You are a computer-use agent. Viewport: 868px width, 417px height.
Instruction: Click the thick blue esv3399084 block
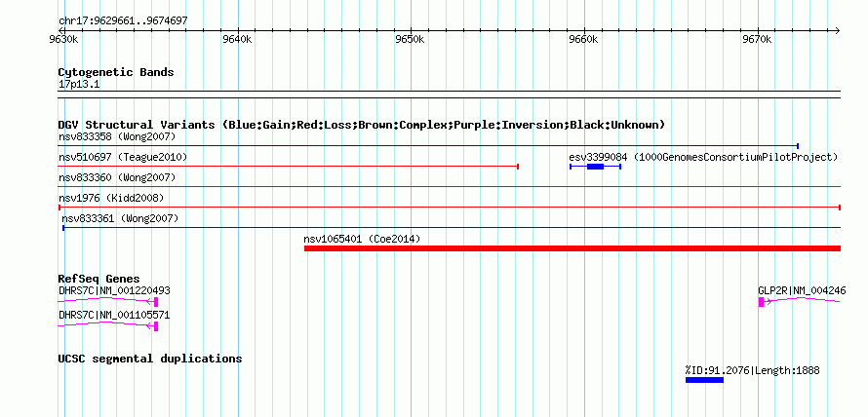(x=595, y=167)
